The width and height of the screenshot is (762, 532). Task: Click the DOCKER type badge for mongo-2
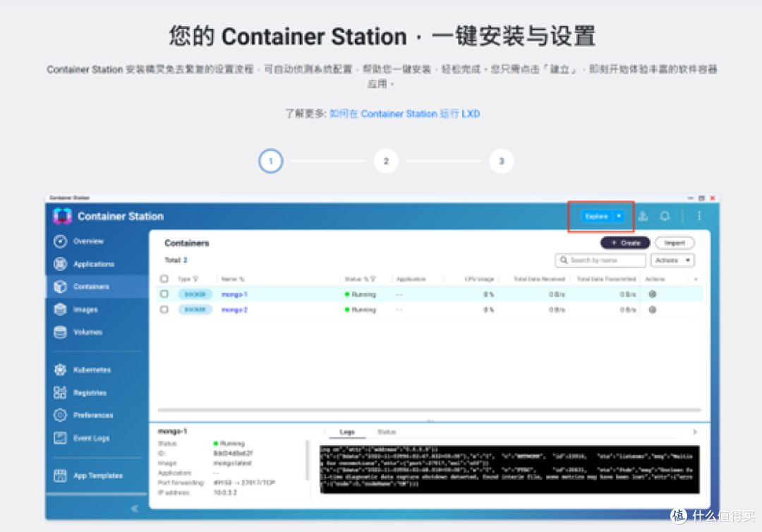(195, 310)
